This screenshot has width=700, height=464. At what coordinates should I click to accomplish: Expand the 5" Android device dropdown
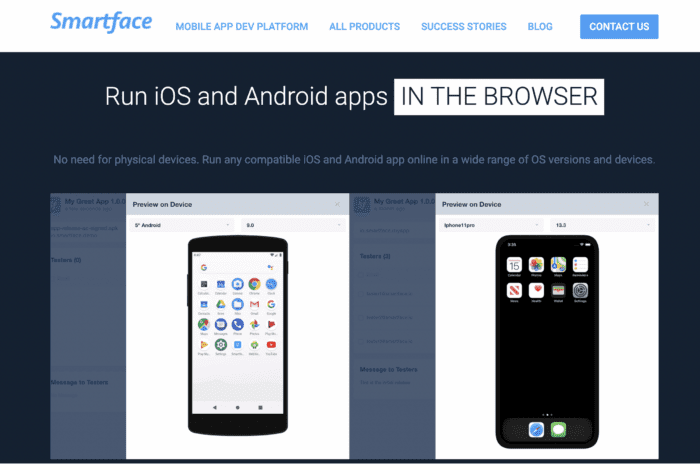pos(182,225)
